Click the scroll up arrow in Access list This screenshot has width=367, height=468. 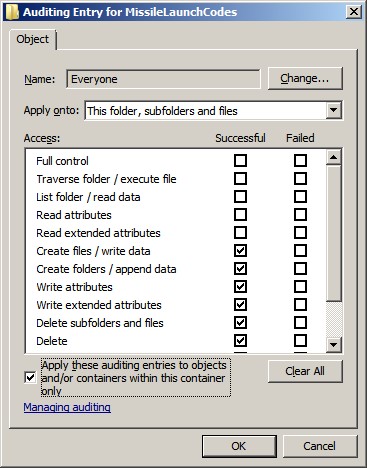point(334,157)
